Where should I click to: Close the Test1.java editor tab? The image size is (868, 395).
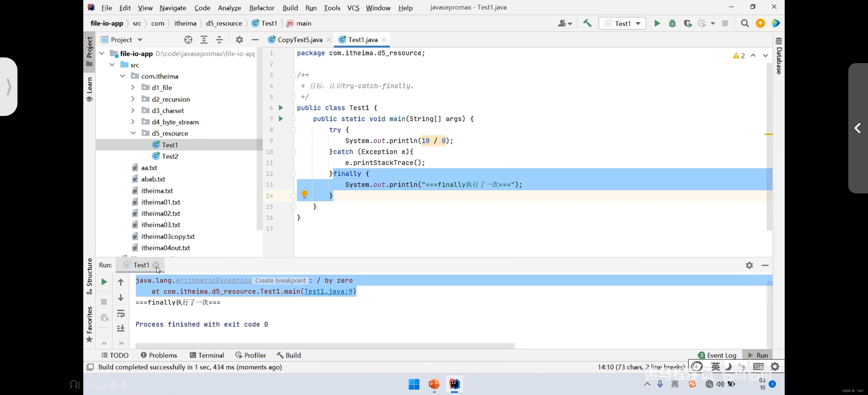click(384, 40)
